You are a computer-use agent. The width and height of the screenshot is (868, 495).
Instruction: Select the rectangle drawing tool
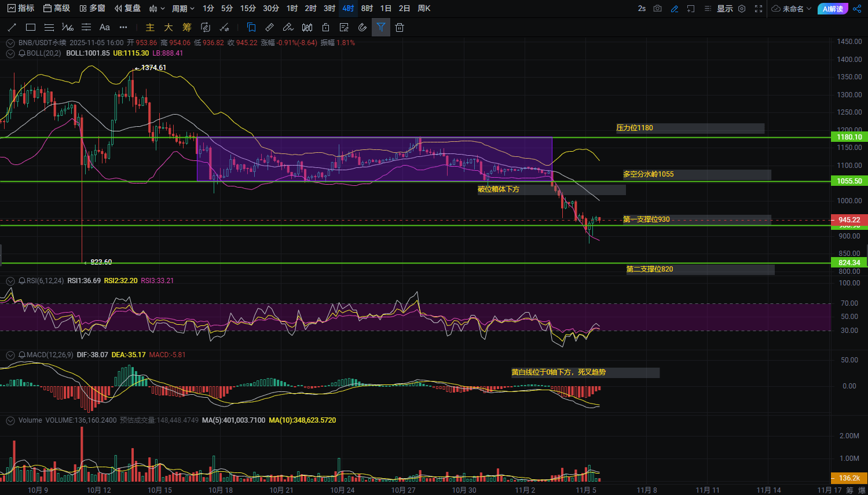(31, 27)
